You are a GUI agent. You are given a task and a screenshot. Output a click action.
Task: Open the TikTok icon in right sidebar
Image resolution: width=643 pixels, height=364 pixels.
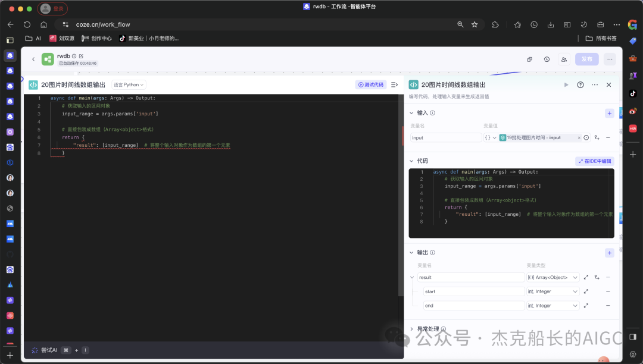633,93
